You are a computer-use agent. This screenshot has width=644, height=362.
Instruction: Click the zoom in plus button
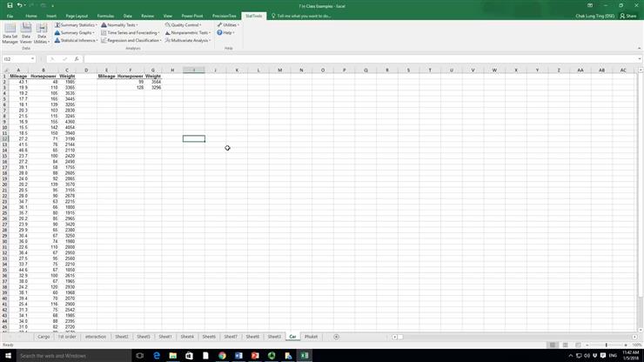[626, 345]
